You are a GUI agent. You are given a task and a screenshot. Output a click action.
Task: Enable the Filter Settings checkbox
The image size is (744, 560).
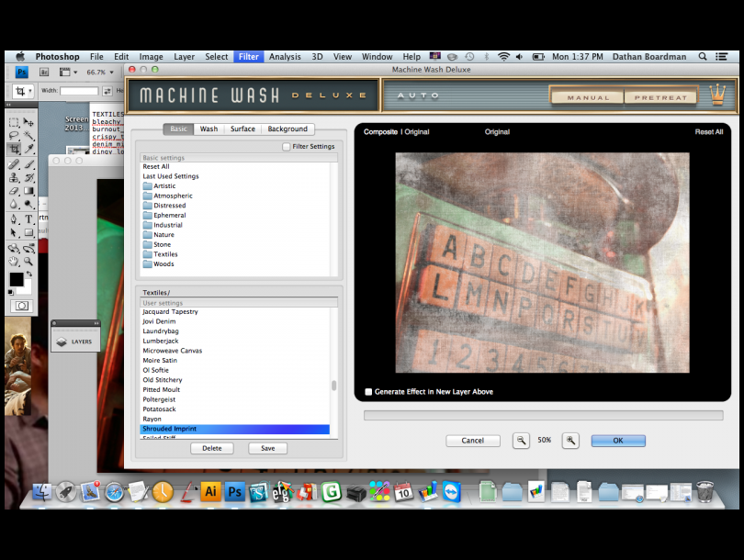tap(286, 147)
